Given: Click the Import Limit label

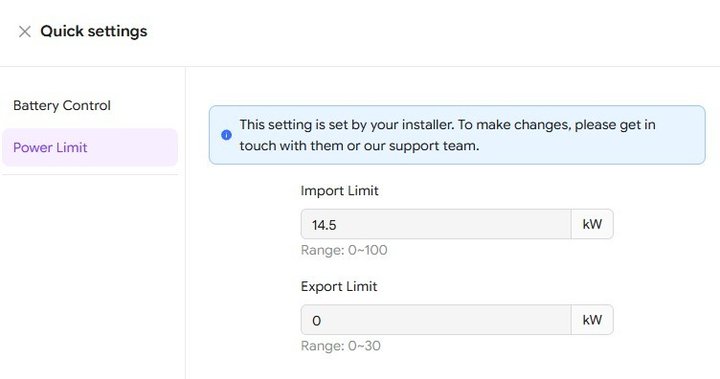Looking at the screenshot, I should (x=339, y=191).
